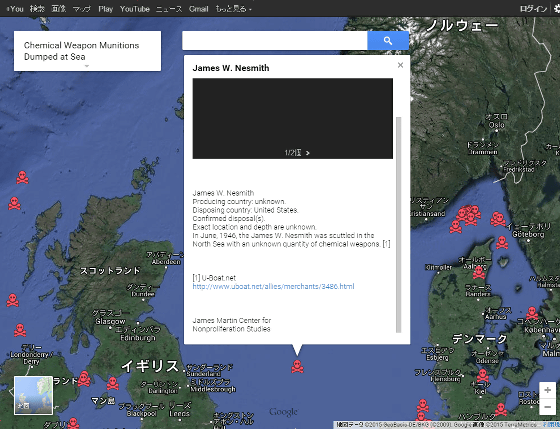Viewport: 560px width, 429px height.
Task: Select the skull marker above the København label
Action: [532, 313]
